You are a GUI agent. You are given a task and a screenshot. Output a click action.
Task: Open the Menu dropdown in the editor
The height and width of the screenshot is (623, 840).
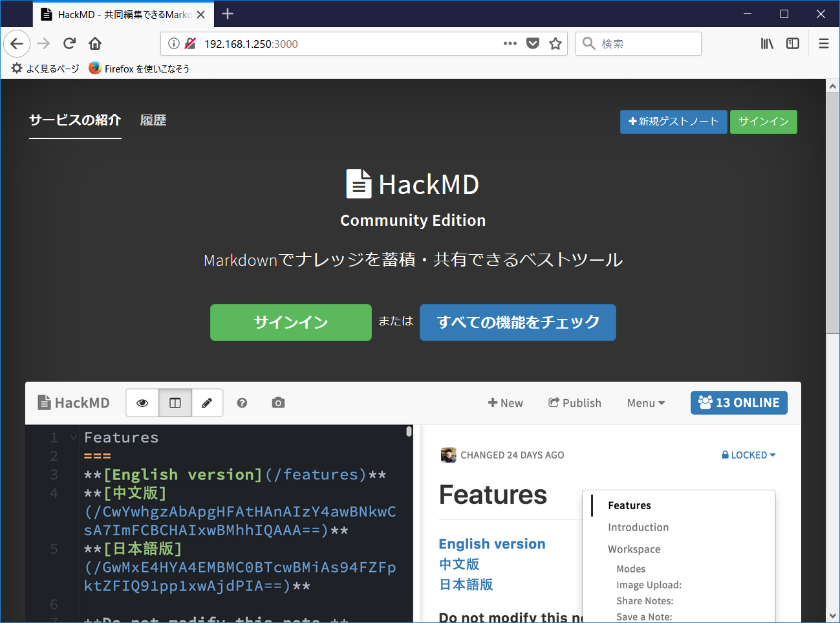[645, 402]
